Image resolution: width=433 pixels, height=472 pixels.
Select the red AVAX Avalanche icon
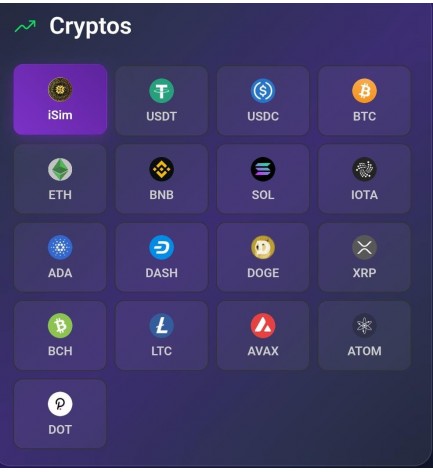(263, 326)
